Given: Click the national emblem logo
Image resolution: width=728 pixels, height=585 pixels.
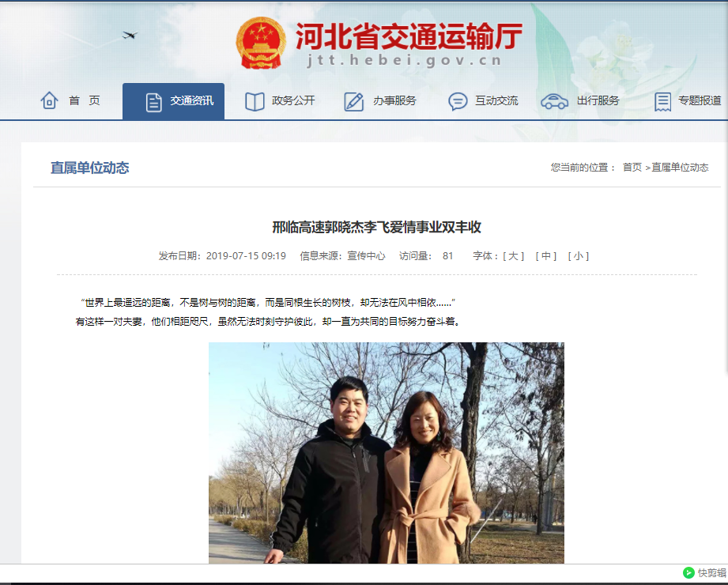Looking at the screenshot, I should (261, 43).
